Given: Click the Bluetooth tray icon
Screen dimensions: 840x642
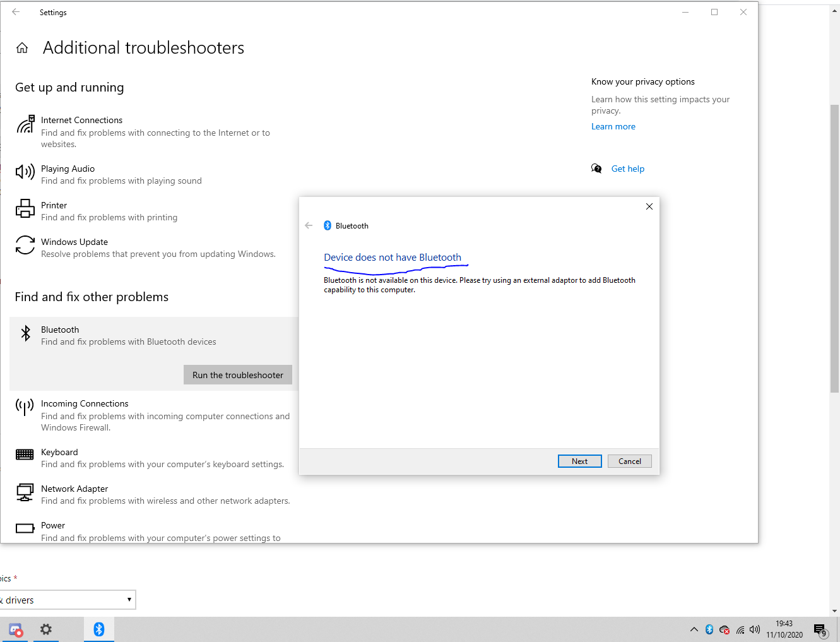Looking at the screenshot, I should (709, 629).
